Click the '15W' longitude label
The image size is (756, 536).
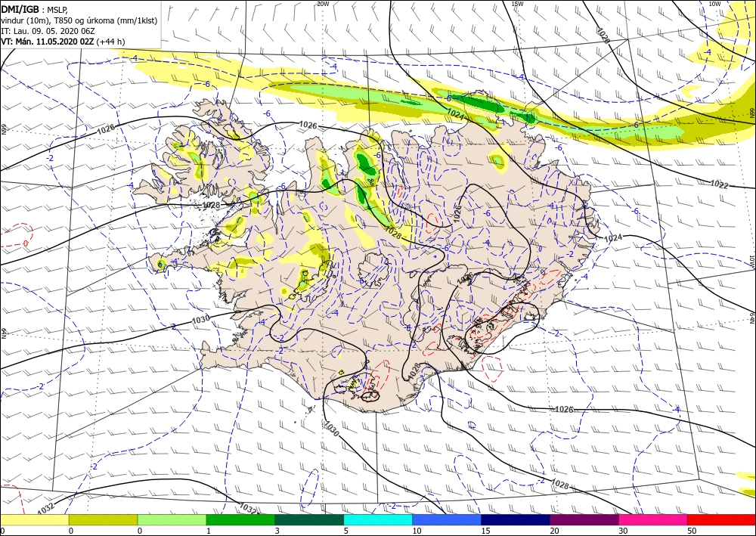coord(517,4)
